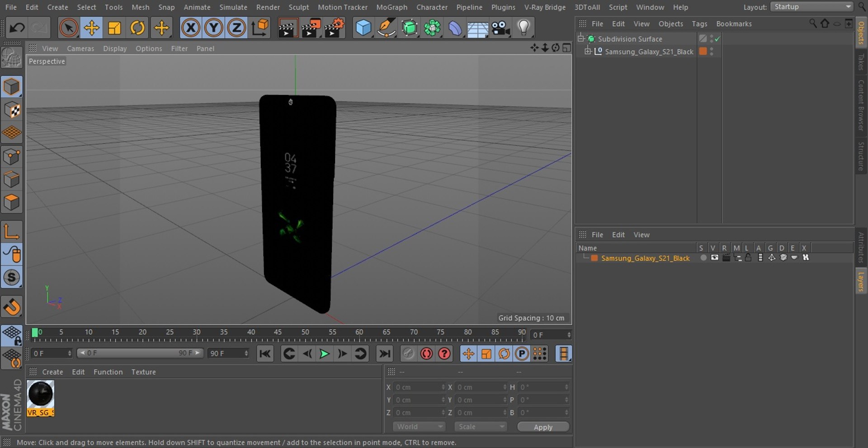Open the Bend deformer icon
This screenshot has width=868, height=448.
pos(455,28)
